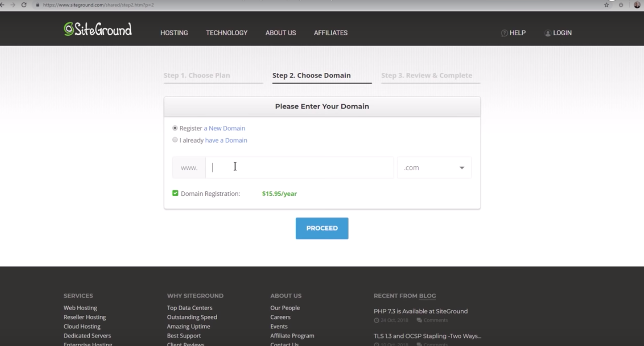Select I already have a Domain radio

tap(175, 140)
